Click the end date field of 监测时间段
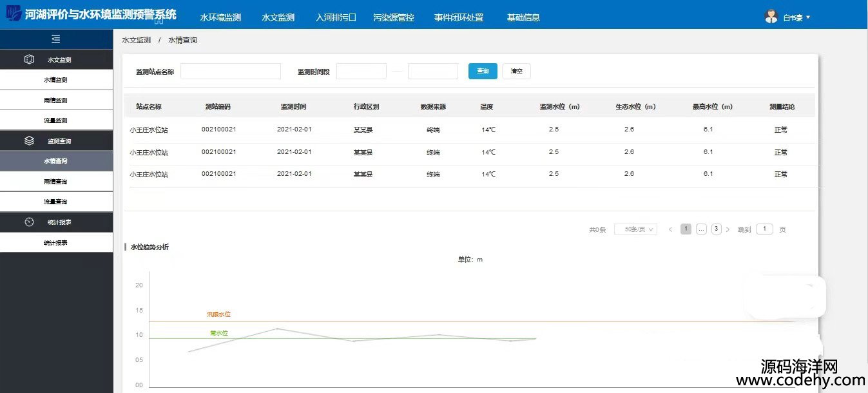Viewport: 868px width, 393px height. click(433, 71)
